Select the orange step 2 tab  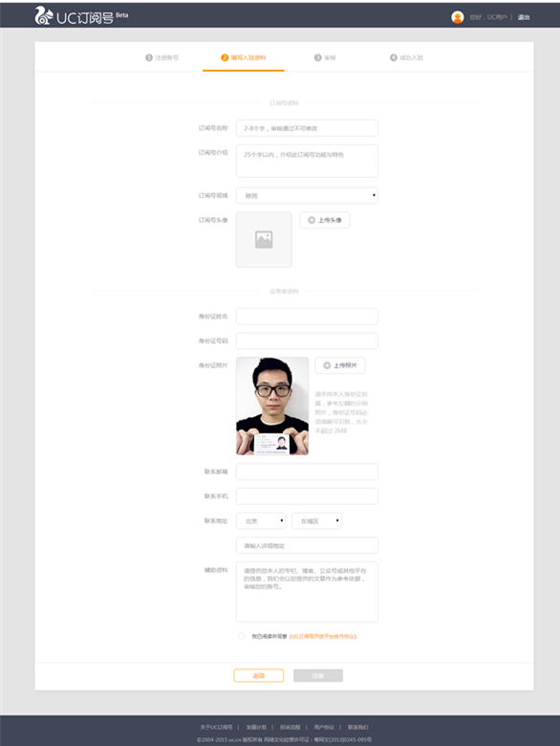coord(244,57)
